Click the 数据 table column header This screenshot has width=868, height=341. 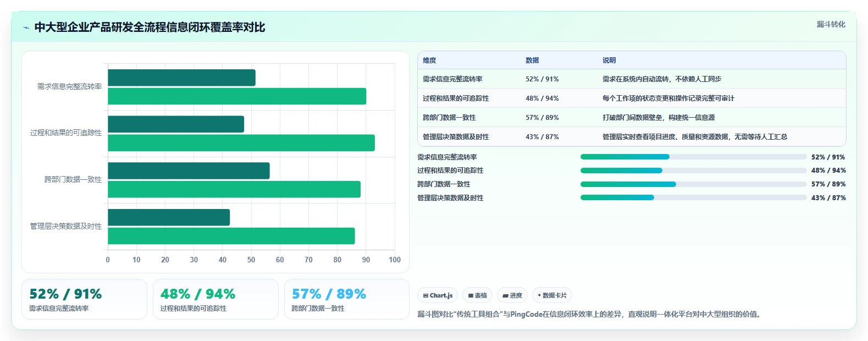click(532, 61)
